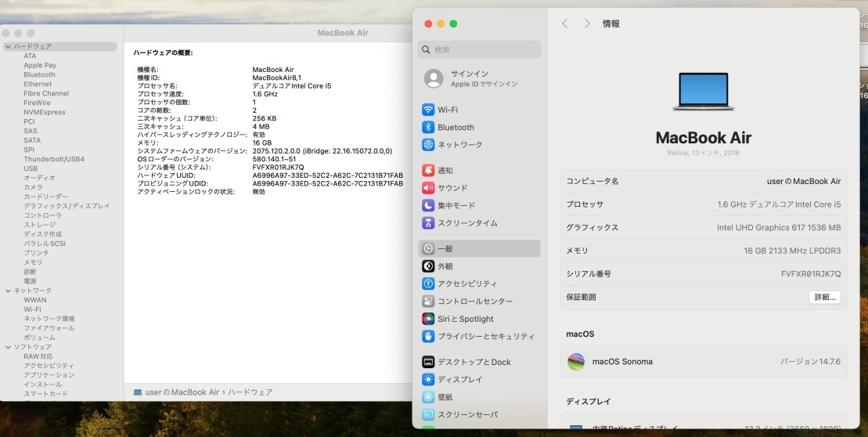This screenshot has width=868, height=437.
Task: Go back with the left chevron
Action: tap(564, 23)
